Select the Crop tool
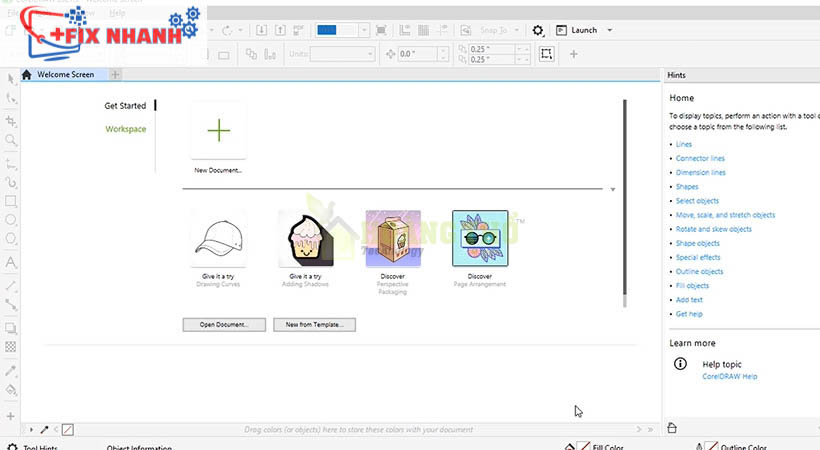 (11, 120)
